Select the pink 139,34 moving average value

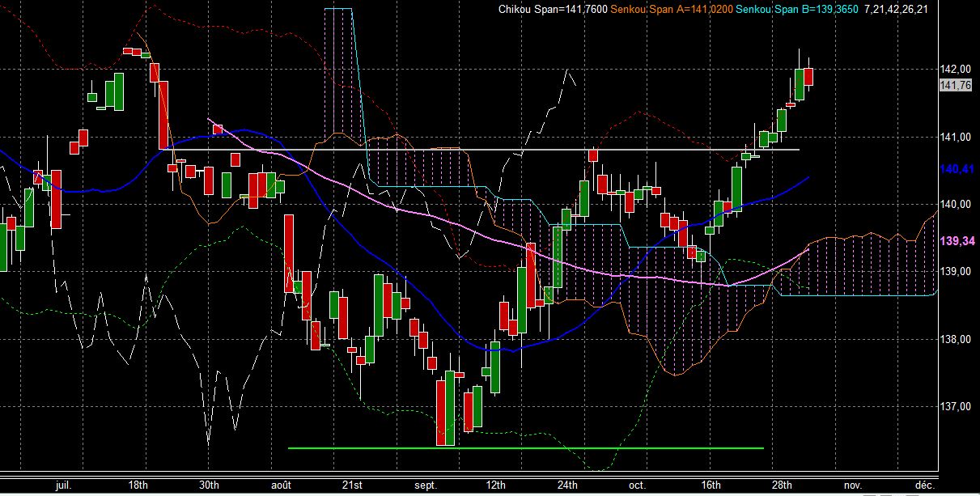pyautogui.click(x=957, y=241)
